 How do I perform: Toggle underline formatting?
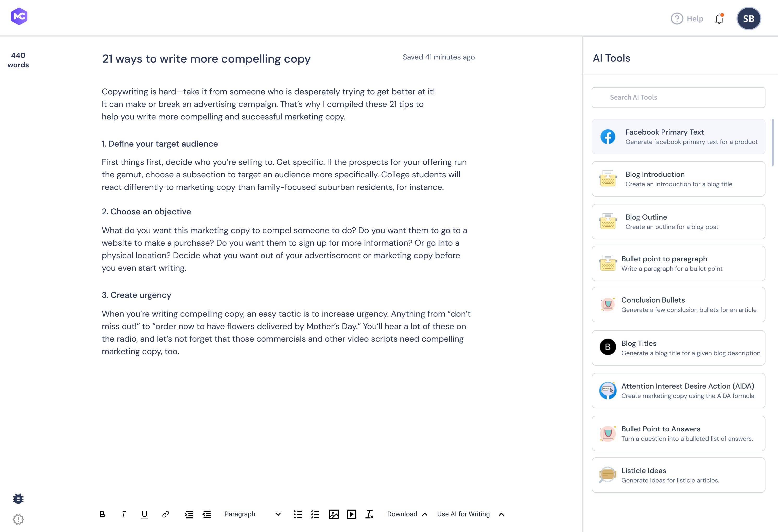144,514
